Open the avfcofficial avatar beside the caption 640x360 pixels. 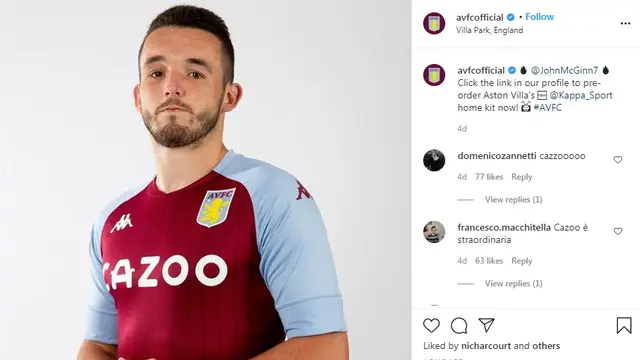pyautogui.click(x=434, y=75)
